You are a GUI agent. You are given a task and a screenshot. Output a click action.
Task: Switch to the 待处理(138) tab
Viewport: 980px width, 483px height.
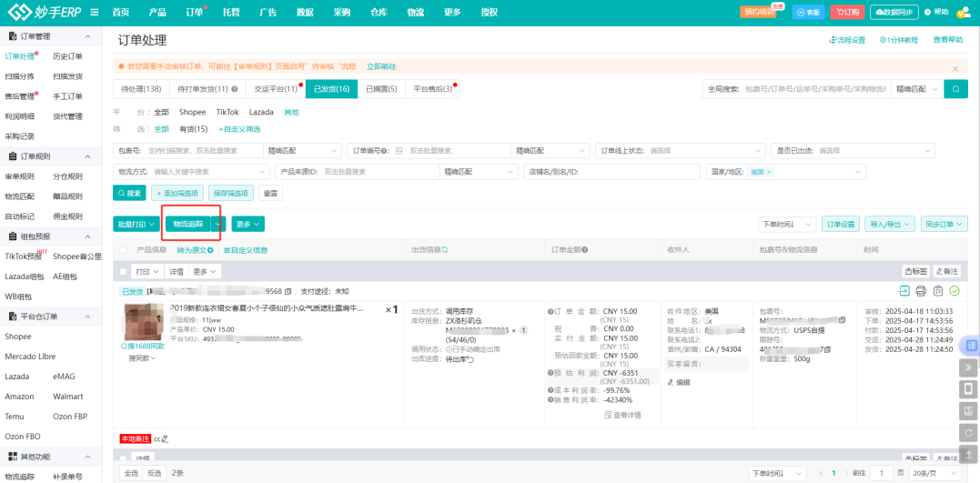tap(141, 89)
